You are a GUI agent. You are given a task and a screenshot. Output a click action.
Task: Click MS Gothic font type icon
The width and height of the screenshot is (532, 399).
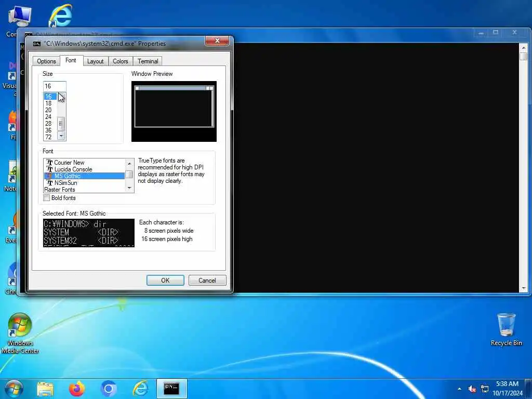[x=49, y=176]
